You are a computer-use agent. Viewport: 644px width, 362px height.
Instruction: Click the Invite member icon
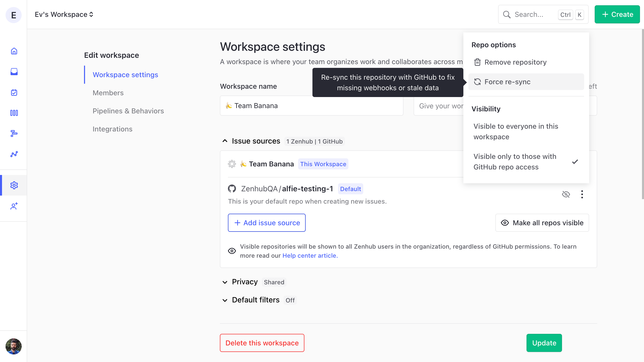(x=14, y=206)
